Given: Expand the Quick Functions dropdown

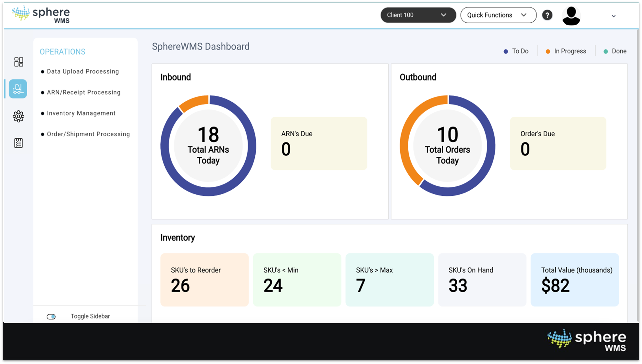Looking at the screenshot, I should click(498, 15).
